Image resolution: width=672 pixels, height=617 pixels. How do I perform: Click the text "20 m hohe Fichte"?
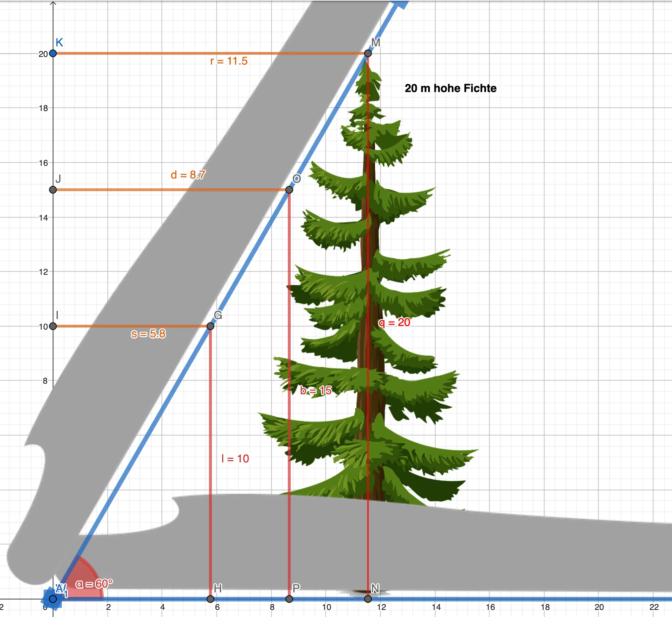pyautogui.click(x=451, y=88)
